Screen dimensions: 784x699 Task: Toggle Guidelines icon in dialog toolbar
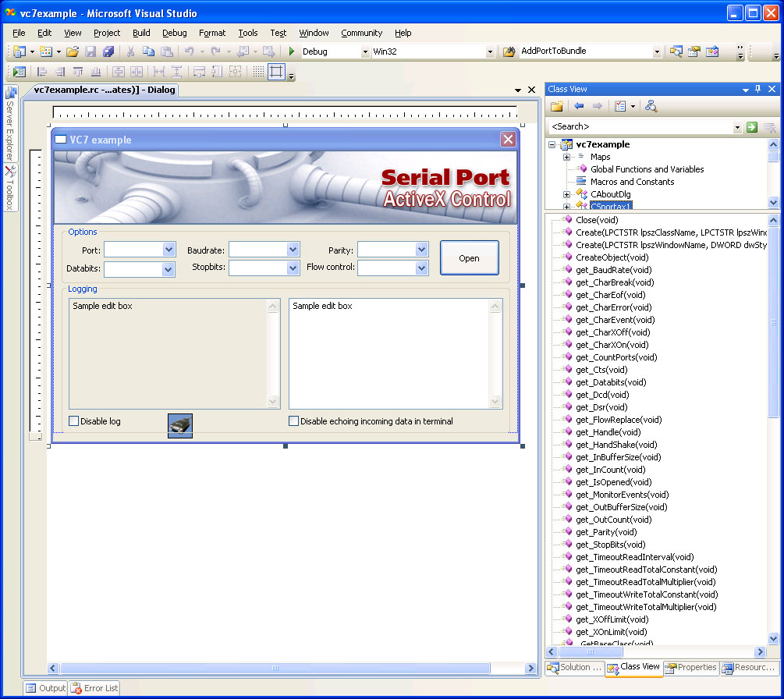coord(276,72)
